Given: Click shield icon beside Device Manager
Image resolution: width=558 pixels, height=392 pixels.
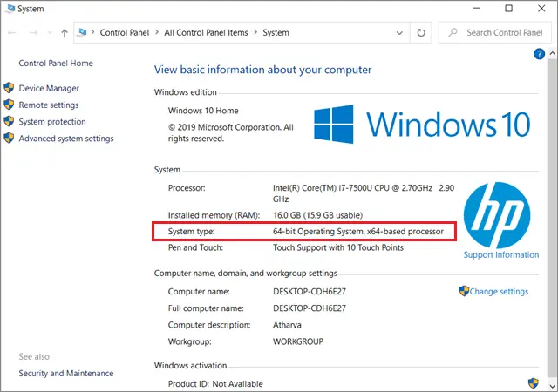Looking at the screenshot, I should [x=9, y=88].
